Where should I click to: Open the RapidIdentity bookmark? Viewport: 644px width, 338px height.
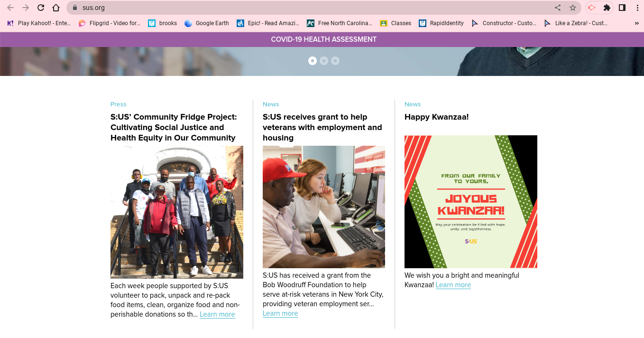(441, 23)
